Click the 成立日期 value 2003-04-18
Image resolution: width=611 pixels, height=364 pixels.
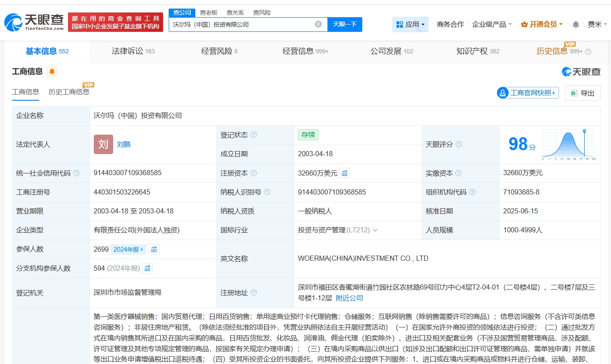[315, 154]
